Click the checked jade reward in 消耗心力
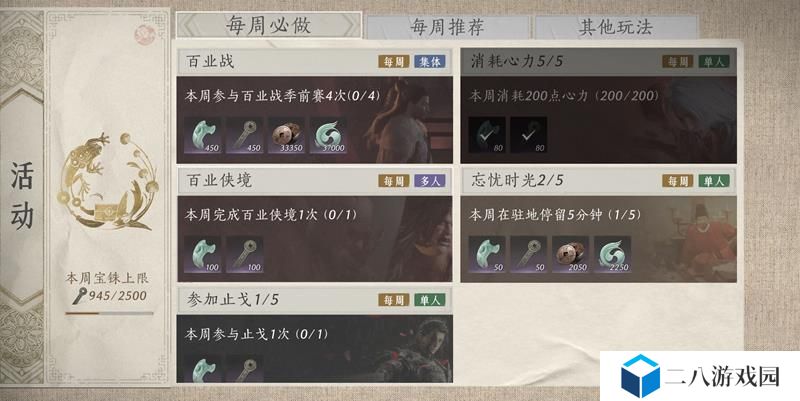Viewport: 800px width, 401px height. pyautogui.click(x=487, y=135)
